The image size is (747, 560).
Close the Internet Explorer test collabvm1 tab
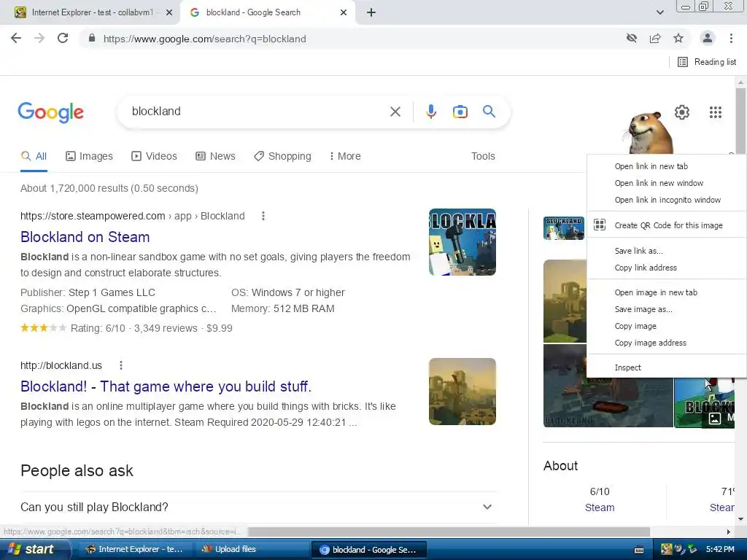click(x=169, y=12)
